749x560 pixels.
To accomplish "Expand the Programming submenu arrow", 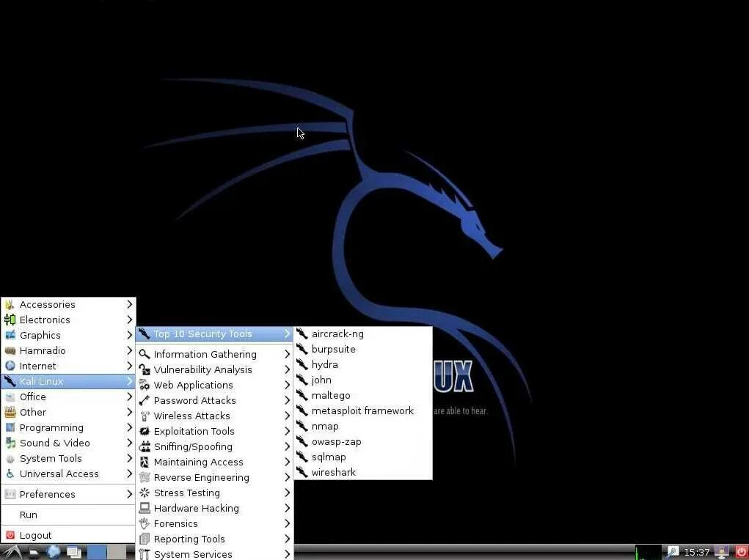I will [129, 427].
